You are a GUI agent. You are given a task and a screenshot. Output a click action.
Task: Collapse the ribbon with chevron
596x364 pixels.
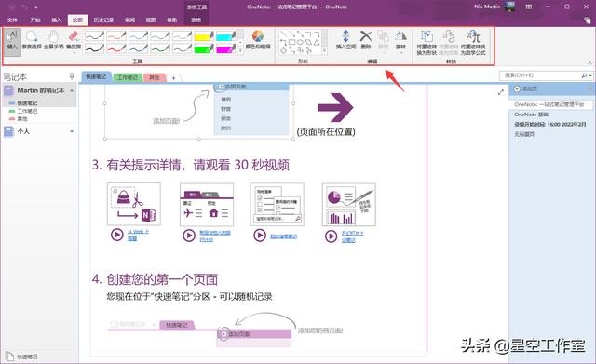click(589, 63)
